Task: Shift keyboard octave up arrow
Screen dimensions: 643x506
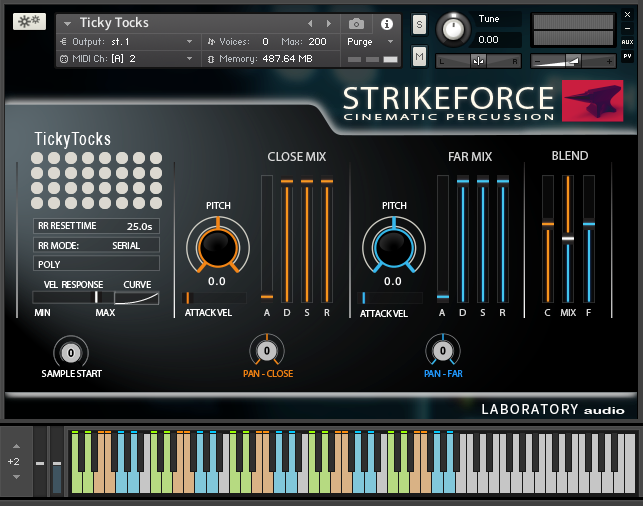Action: [16, 446]
